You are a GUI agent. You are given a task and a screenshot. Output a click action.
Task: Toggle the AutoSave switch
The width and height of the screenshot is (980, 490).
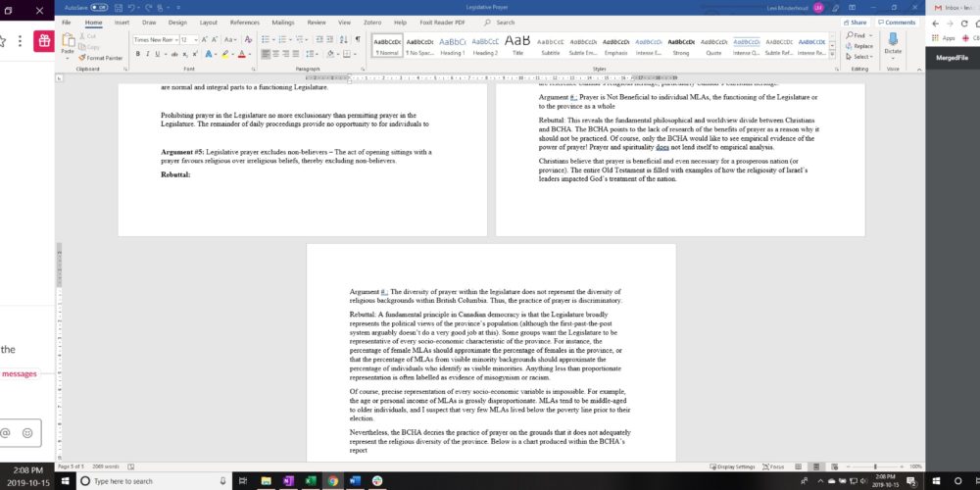(x=99, y=8)
